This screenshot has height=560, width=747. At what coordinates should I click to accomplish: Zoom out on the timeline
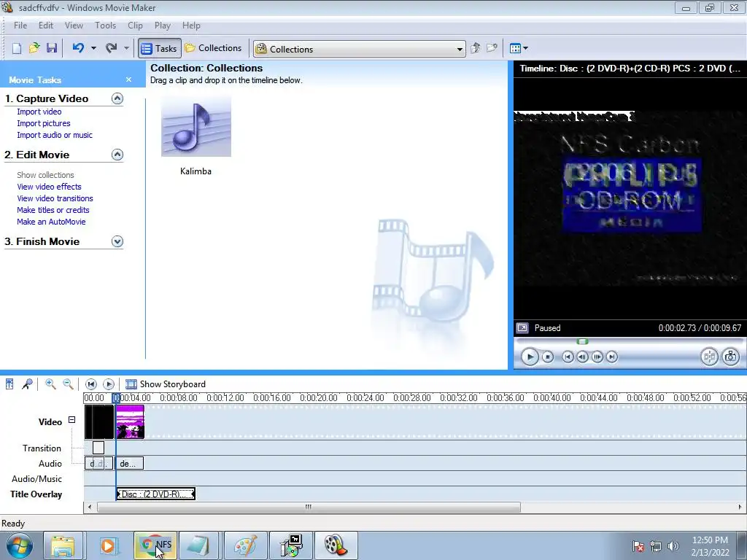click(x=68, y=384)
